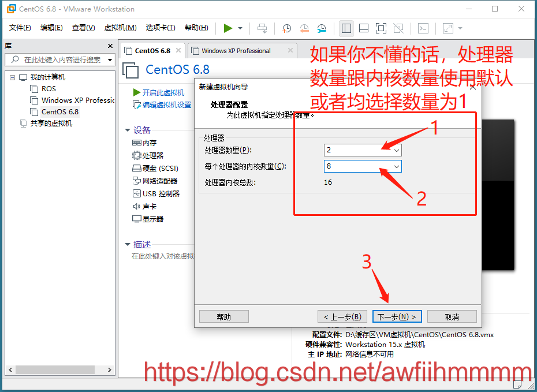
Task: Click the VMware Workstation title bar icon
Action: 12,9
